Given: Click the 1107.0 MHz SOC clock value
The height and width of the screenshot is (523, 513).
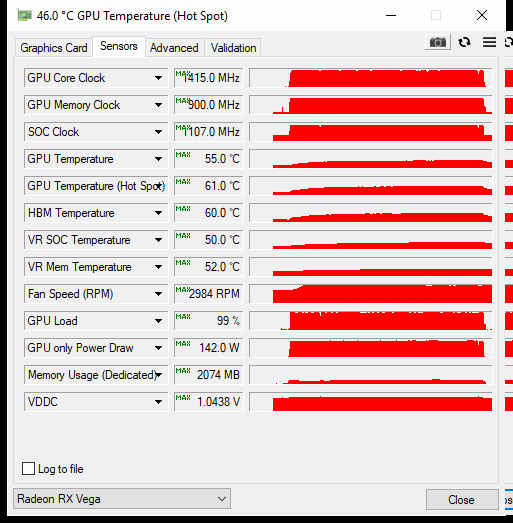Looking at the screenshot, I should 209,132.
